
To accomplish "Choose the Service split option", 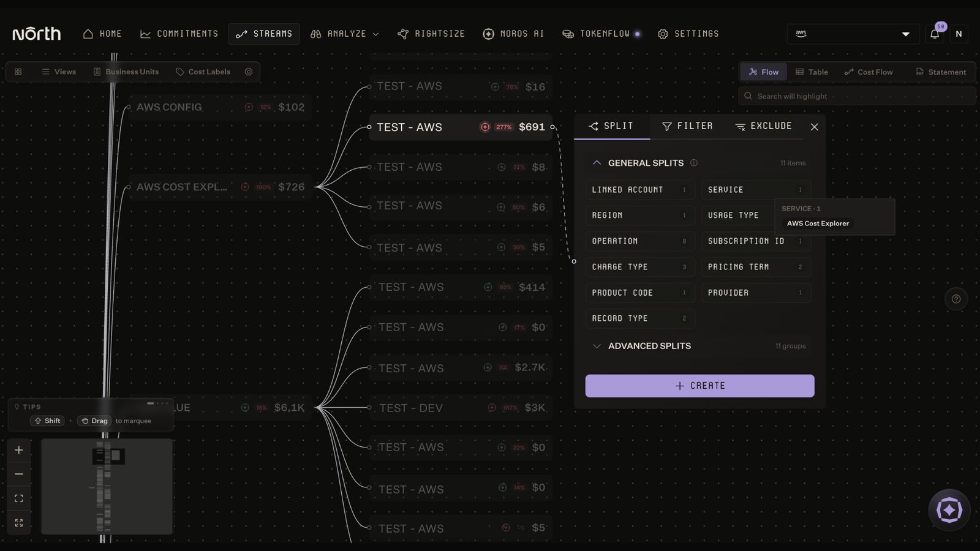I will [x=756, y=190].
